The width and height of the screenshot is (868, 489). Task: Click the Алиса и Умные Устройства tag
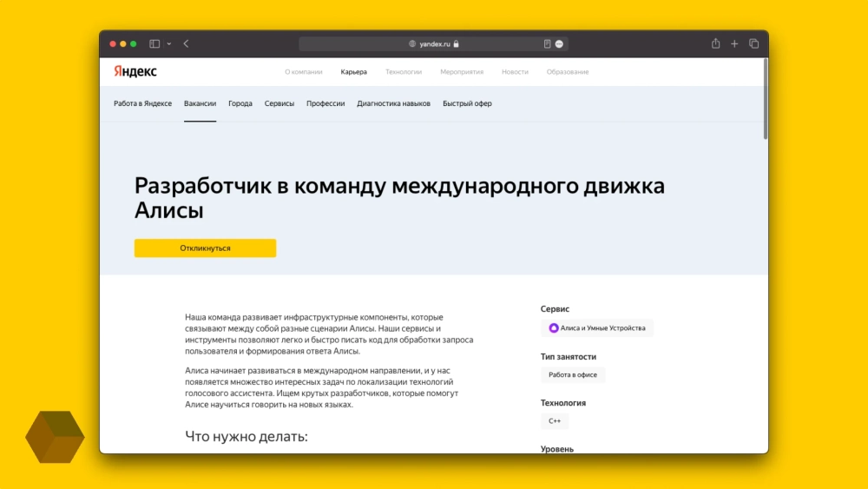(597, 328)
